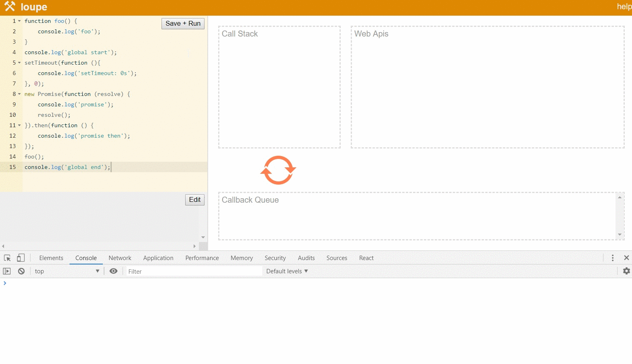Click the console.log('foo') line
Viewport: 632px width, 364px height.
69,31
